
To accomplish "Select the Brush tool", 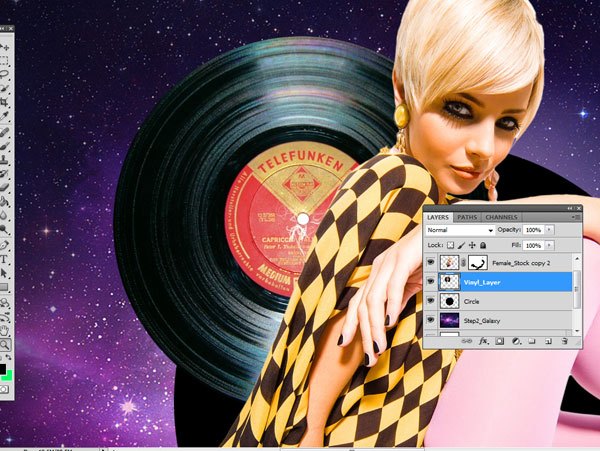I will (5, 146).
